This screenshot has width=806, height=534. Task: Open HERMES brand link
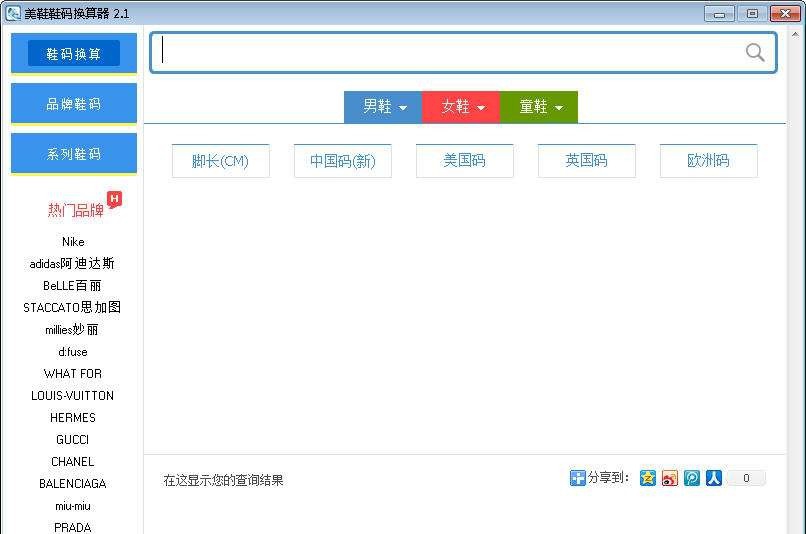pyautogui.click(x=72, y=418)
